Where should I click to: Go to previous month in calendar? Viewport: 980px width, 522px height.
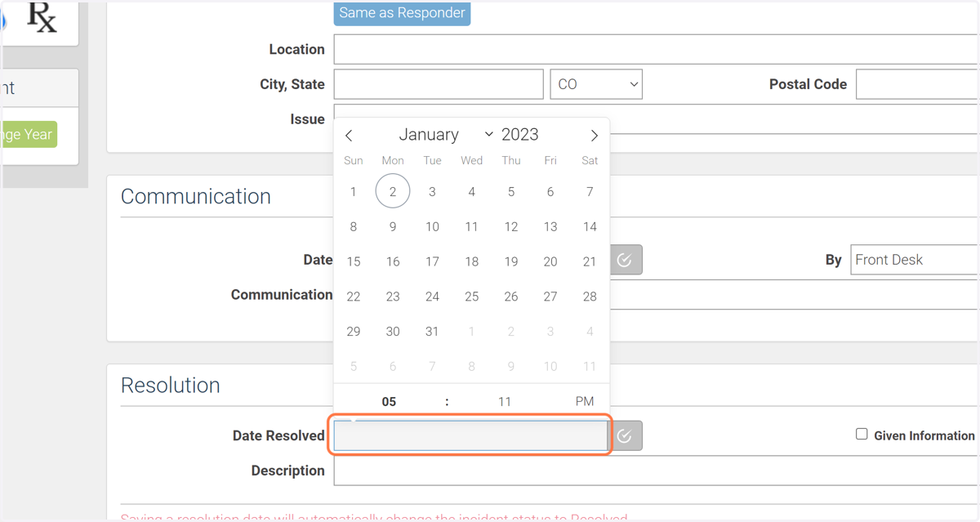349,136
